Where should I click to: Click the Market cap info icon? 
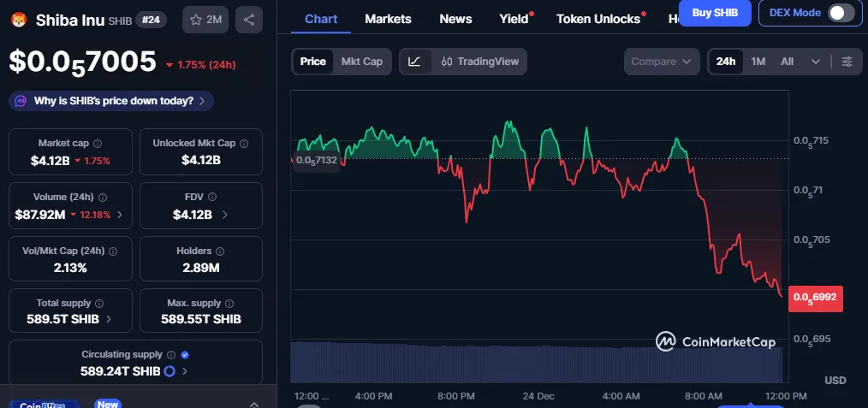[x=97, y=144]
